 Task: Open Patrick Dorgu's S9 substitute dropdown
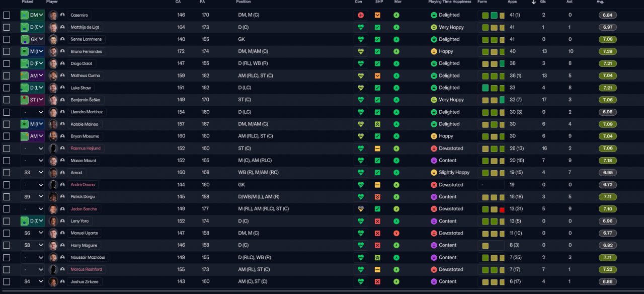click(32, 197)
